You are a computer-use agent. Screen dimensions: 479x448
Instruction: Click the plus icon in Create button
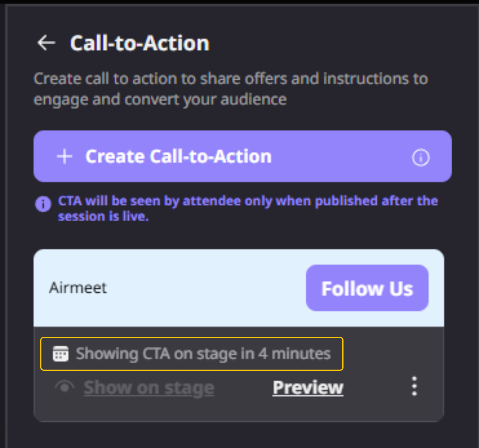pyautogui.click(x=64, y=156)
